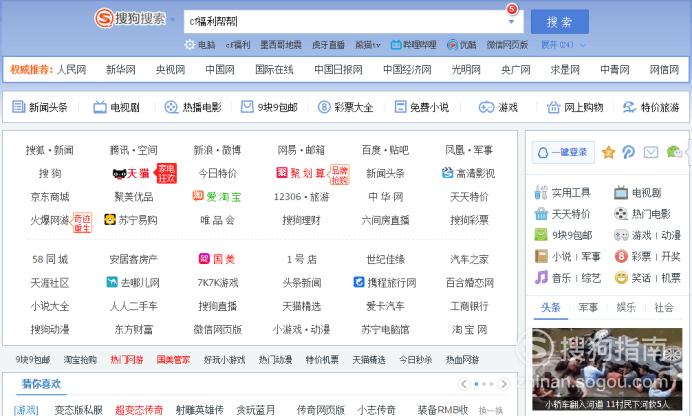Open the mail envelope icon in sidebar
692x416 pixels.
point(651,152)
